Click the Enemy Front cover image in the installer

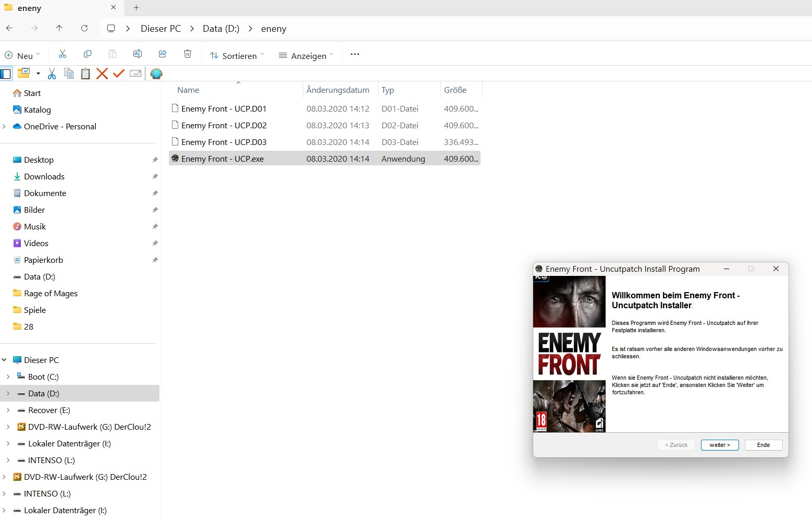[569, 354]
